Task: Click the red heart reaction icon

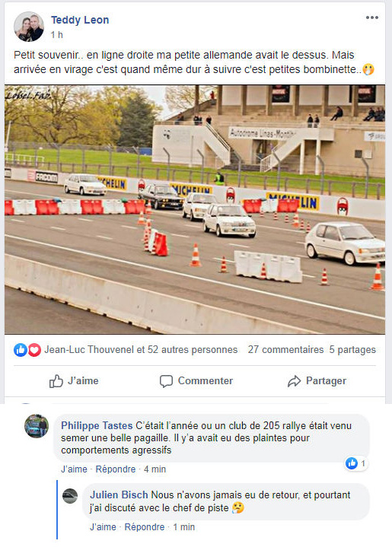Action: pos(34,349)
